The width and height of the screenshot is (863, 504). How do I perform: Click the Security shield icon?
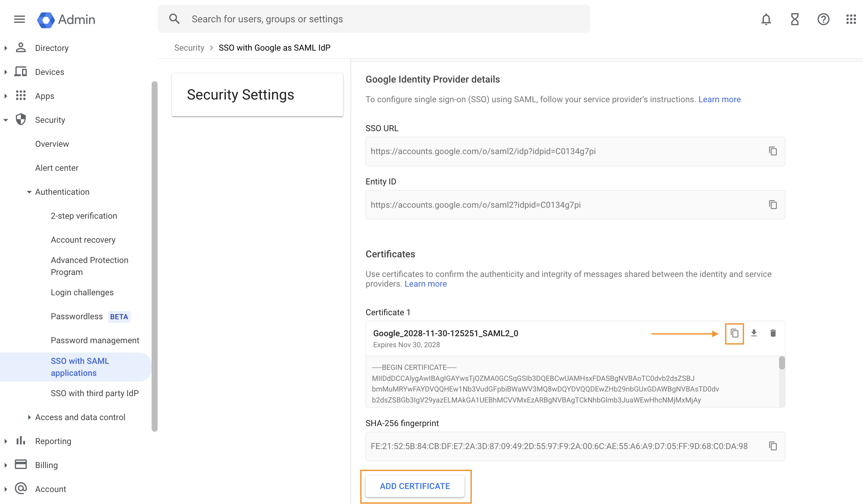(x=21, y=120)
